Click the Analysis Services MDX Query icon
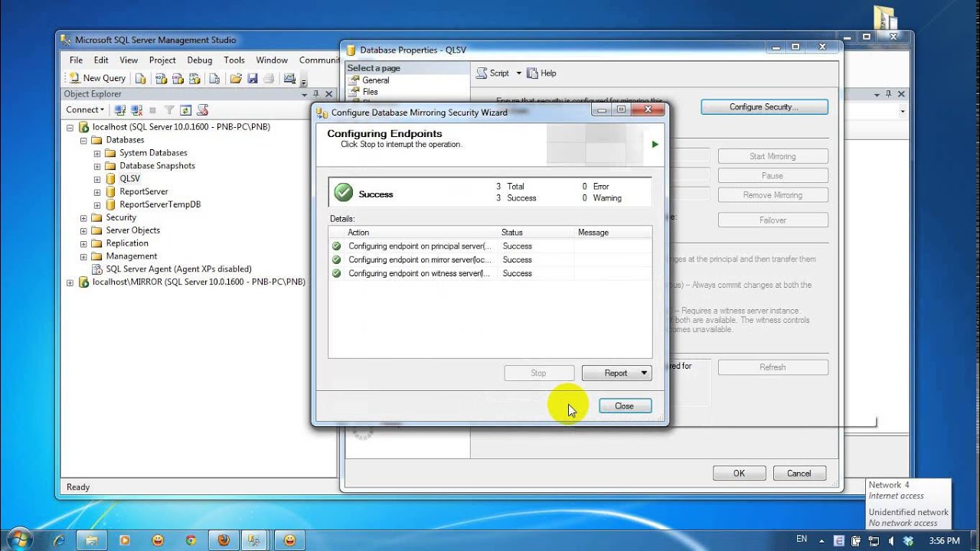Screen dimensions: 980x551 (161, 78)
